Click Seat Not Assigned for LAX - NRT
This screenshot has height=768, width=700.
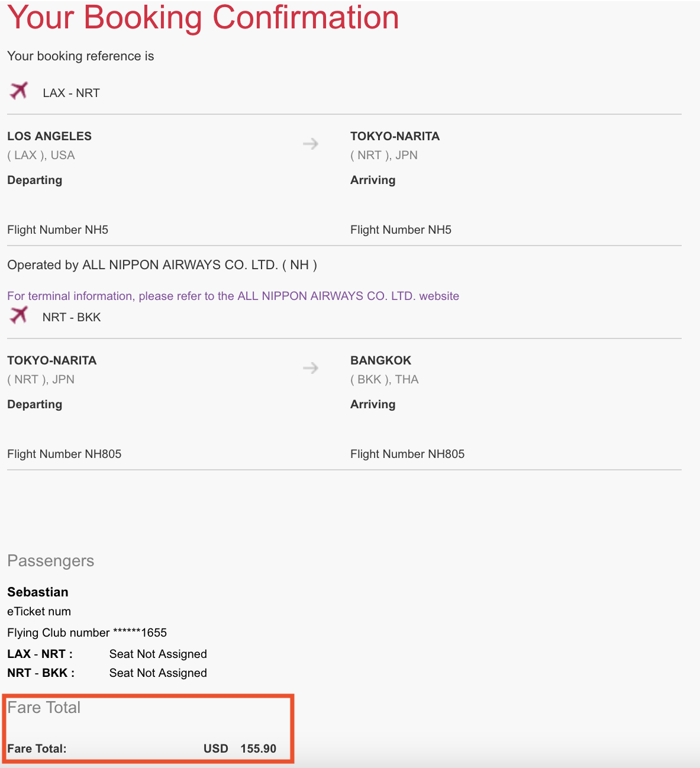click(158, 654)
